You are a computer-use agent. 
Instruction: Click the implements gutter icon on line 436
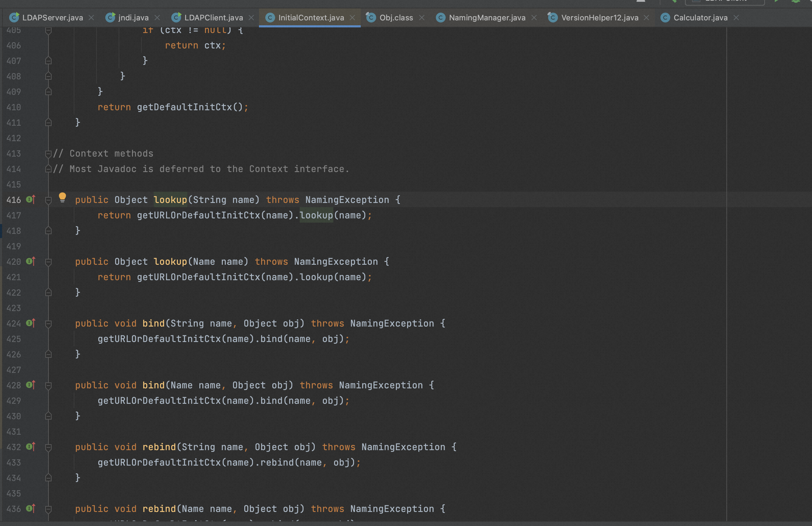coord(31,508)
